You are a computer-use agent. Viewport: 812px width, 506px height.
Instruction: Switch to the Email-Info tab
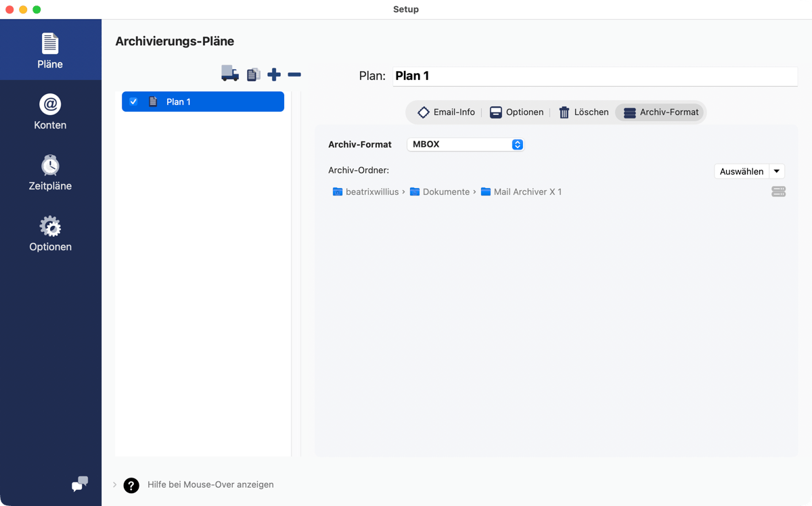pyautogui.click(x=447, y=112)
